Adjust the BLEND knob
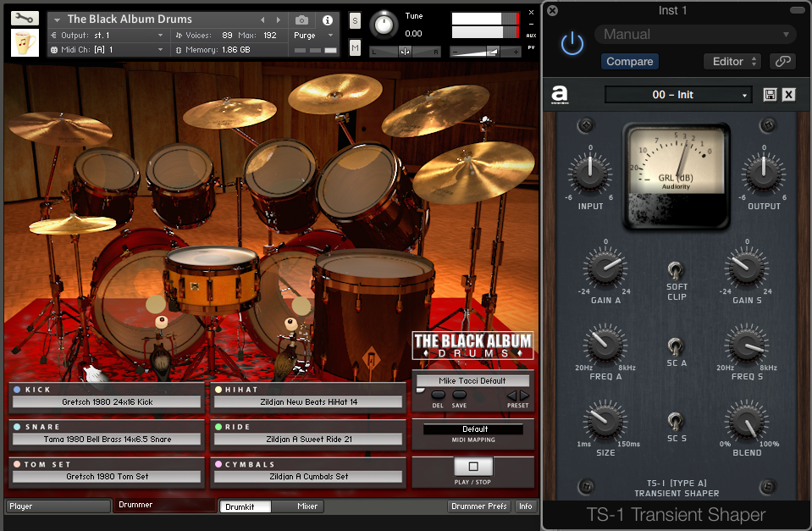This screenshot has width=812, height=531. [x=747, y=421]
